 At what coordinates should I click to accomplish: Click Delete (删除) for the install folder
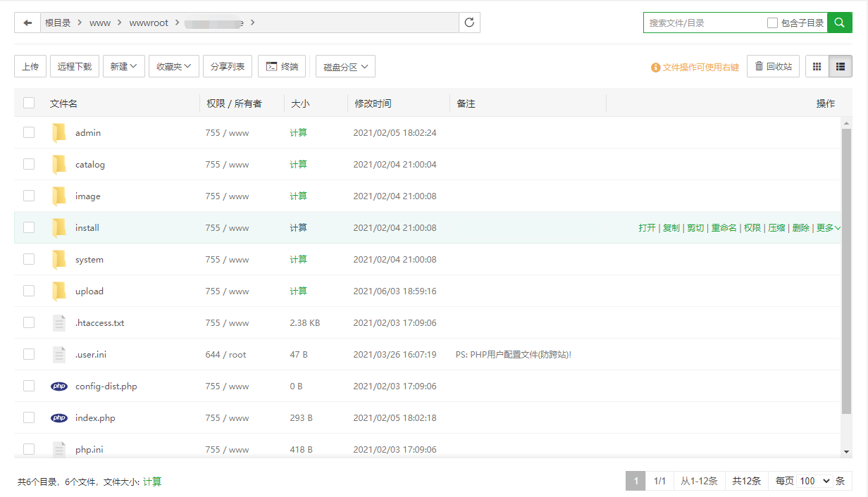(x=800, y=228)
